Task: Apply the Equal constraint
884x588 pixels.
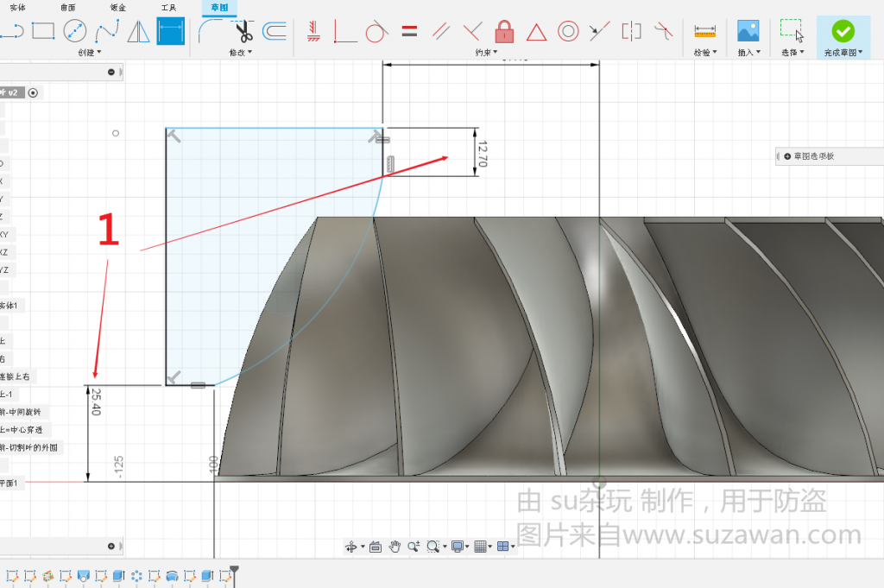Action: (409, 31)
